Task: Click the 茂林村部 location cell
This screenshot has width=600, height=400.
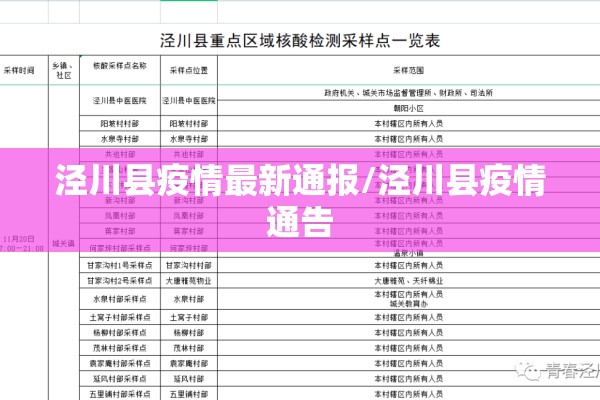Action: point(189,348)
